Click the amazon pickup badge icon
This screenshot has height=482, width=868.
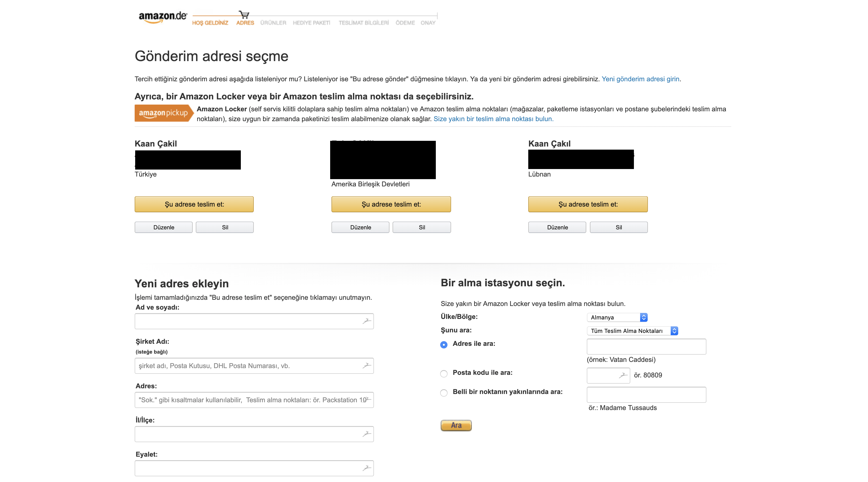point(164,113)
